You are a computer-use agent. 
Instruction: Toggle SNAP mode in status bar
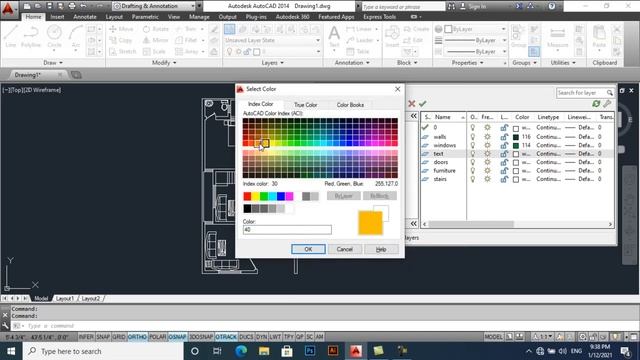103,337
